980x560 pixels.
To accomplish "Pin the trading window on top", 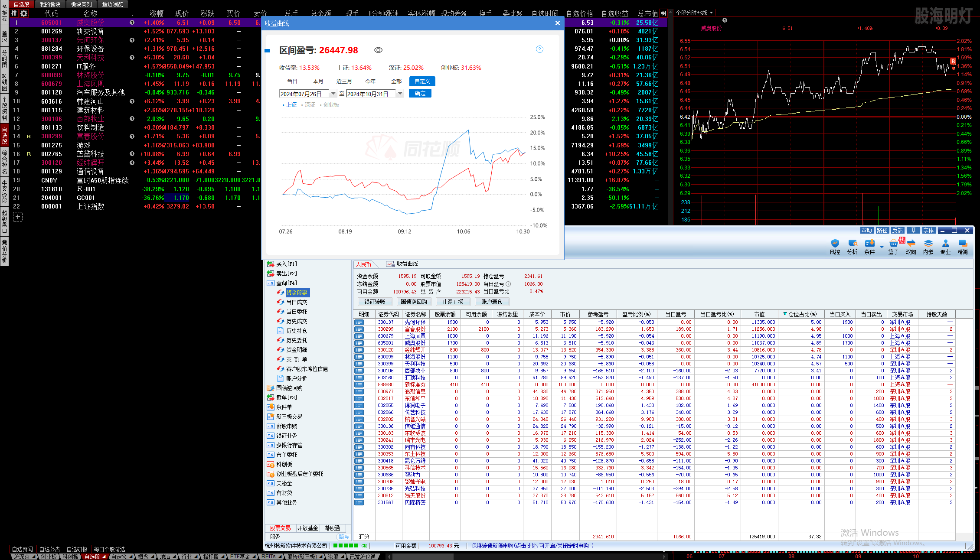I will click(913, 230).
